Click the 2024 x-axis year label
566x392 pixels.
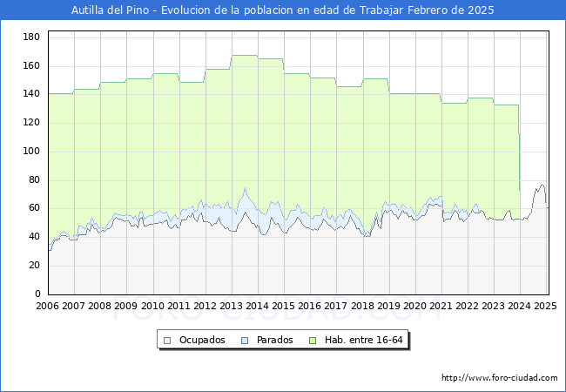(x=520, y=306)
